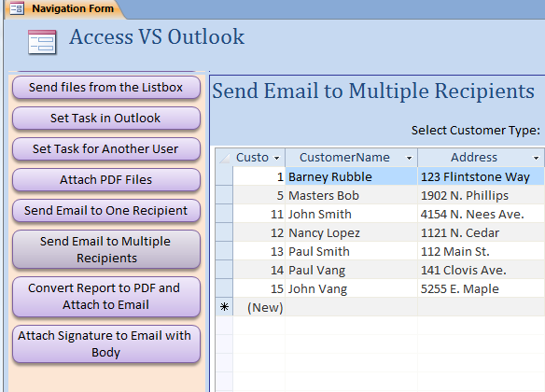Image resolution: width=545 pixels, height=392 pixels.
Task: Click the 4154 N. Nees Ave. address cell
Action: point(481,214)
